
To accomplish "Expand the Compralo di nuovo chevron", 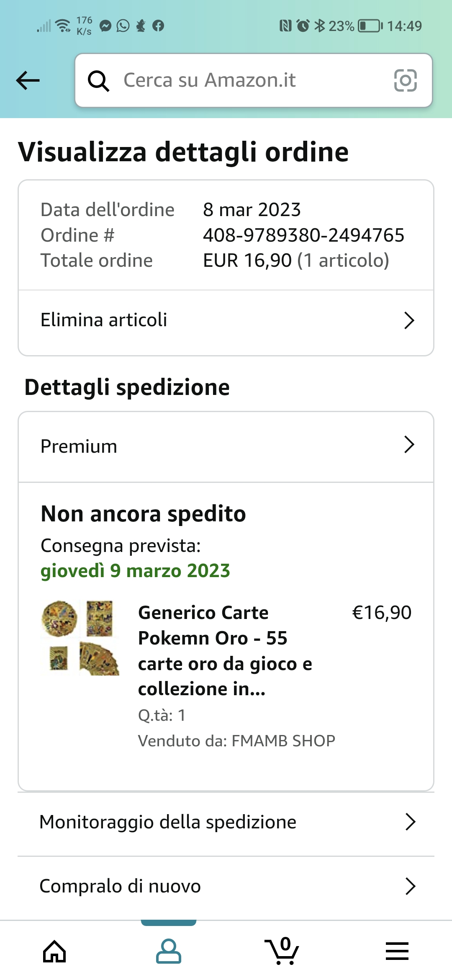I will click(410, 886).
